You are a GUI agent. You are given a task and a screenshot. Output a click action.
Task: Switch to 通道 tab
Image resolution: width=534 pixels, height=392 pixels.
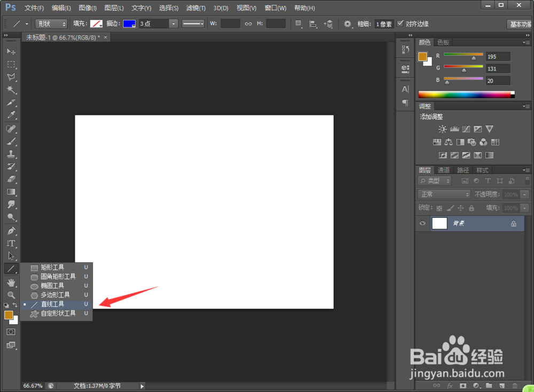pos(444,170)
